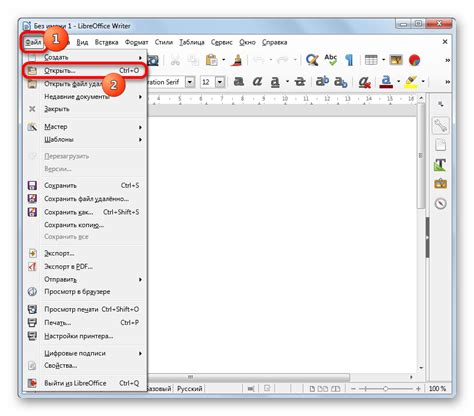Toggle Strikethrough formatting button
Screen dimensions: 474x416
tap(300, 81)
